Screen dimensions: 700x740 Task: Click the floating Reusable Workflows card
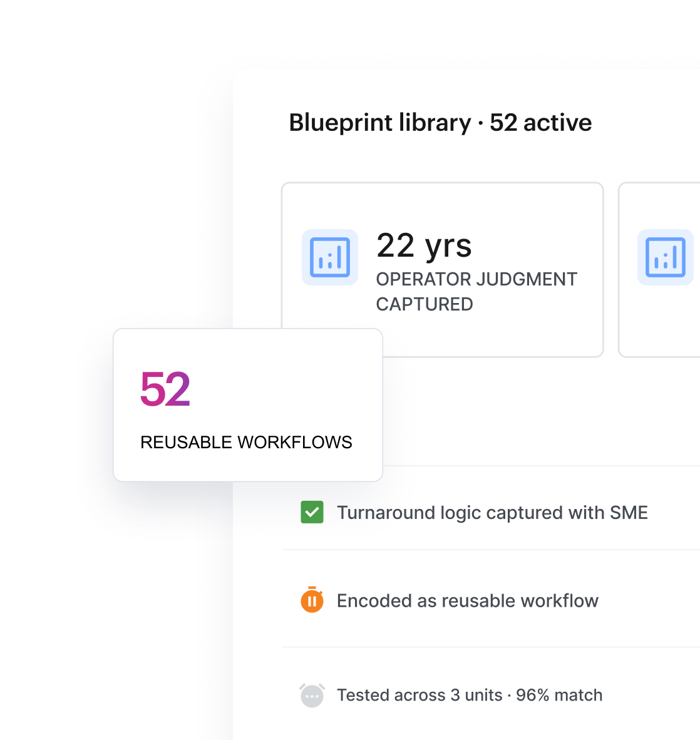(x=248, y=405)
